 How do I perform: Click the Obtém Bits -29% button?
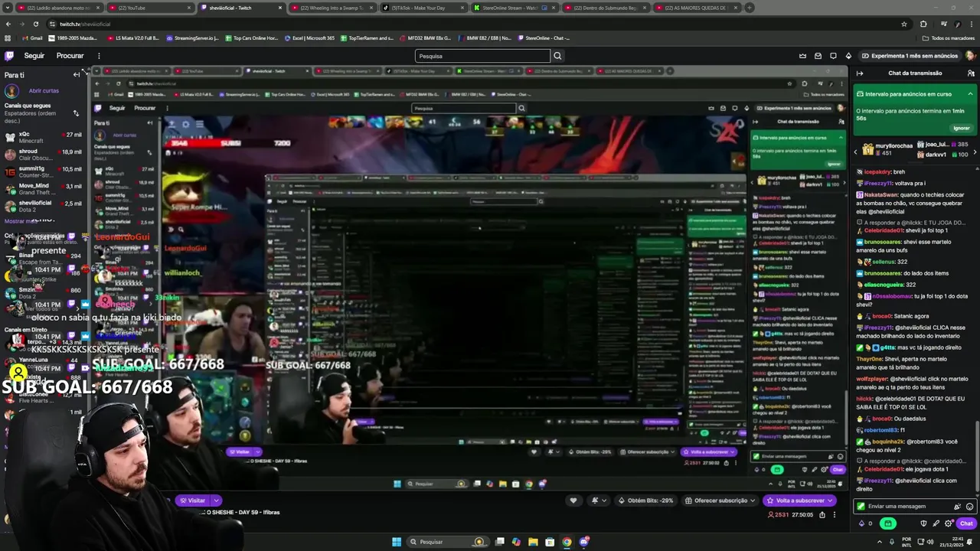click(645, 500)
